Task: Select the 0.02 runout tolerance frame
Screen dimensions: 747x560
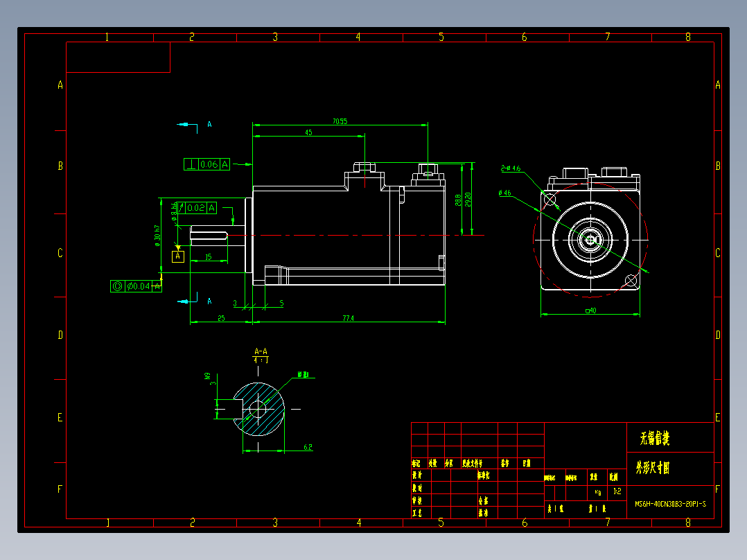Action: point(197,208)
